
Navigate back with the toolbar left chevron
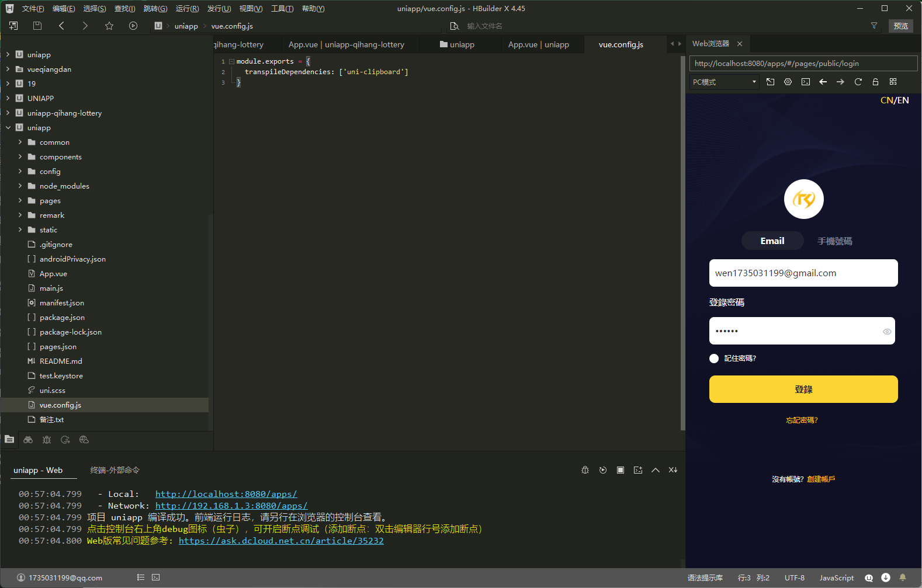click(61, 26)
